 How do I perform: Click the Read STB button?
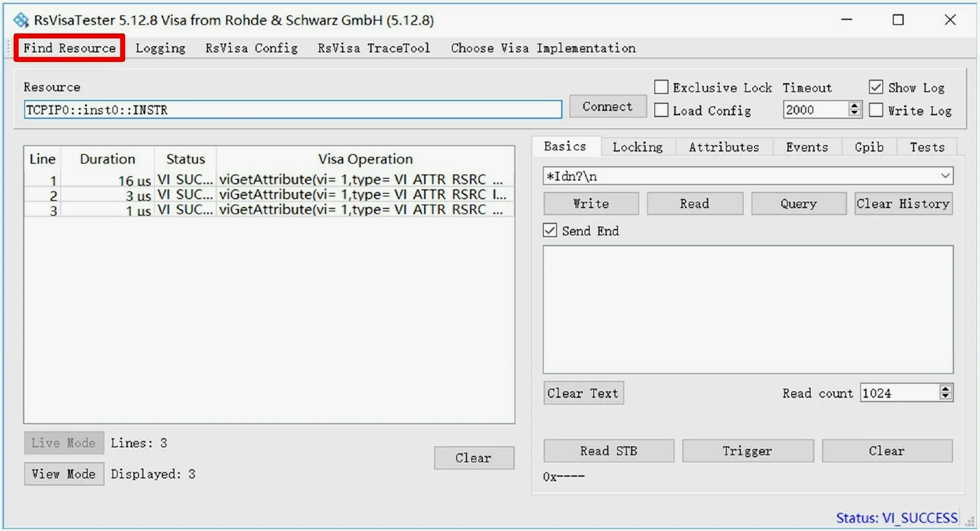(608, 451)
